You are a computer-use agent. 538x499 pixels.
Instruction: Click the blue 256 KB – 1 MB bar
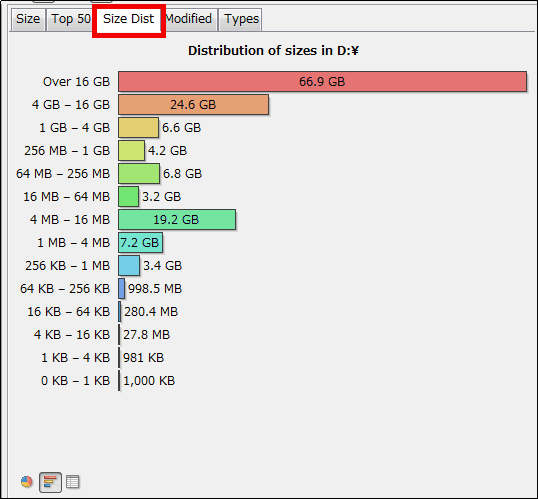pyautogui.click(x=129, y=265)
